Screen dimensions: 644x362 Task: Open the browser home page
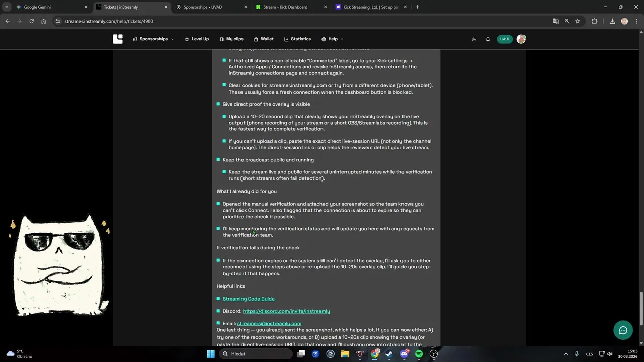[43, 21]
